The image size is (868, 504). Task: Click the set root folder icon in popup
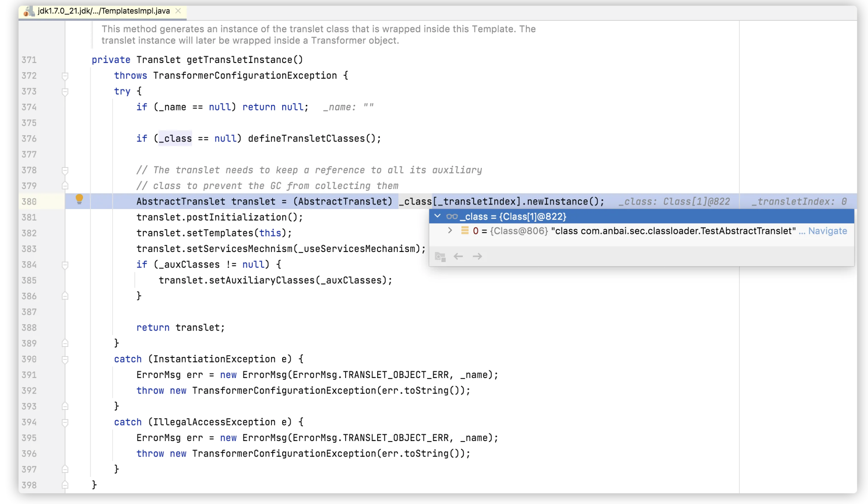(x=440, y=256)
